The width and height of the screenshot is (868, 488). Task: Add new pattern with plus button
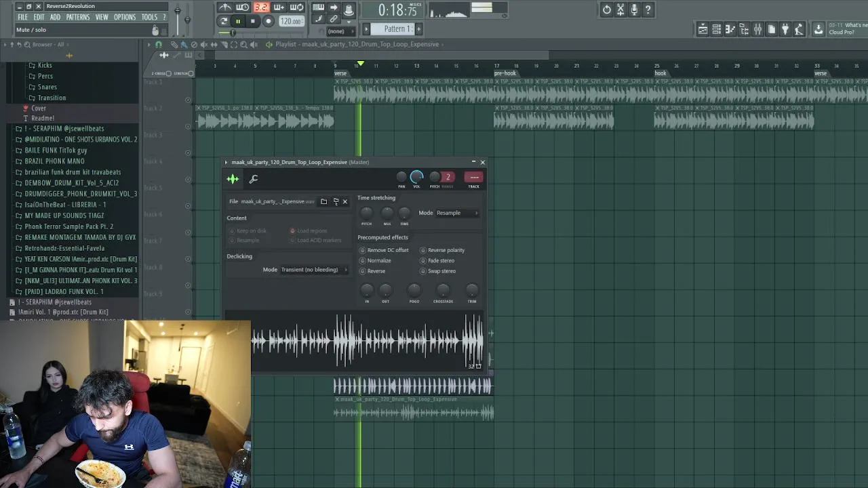pyautogui.click(x=418, y=28)
